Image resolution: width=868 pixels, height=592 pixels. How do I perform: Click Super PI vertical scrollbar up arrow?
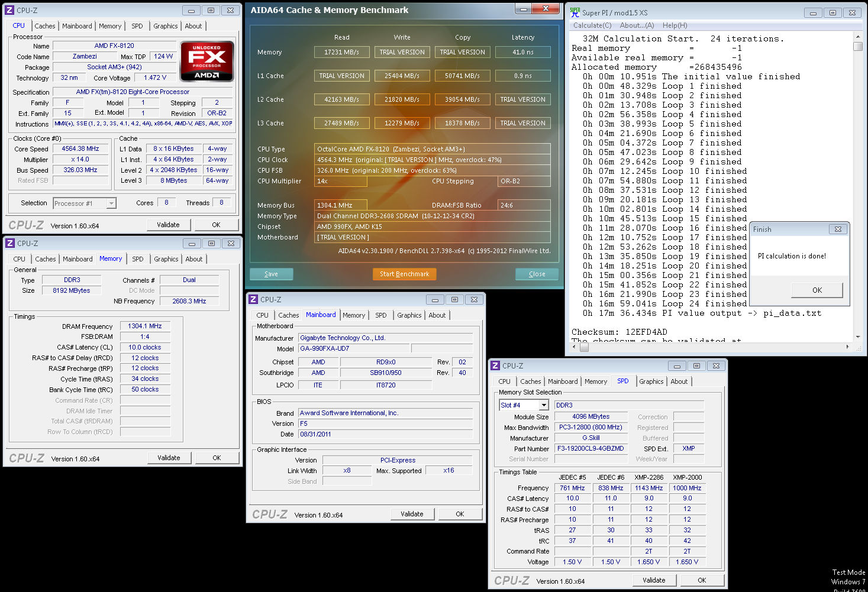coord(858,37)
